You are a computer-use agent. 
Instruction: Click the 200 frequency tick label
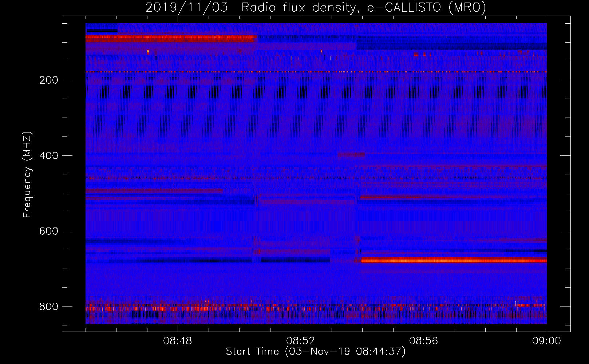48,80
